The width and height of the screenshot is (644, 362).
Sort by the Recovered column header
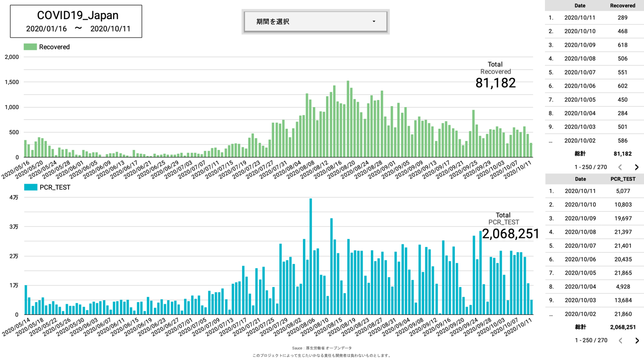[622, 6]
